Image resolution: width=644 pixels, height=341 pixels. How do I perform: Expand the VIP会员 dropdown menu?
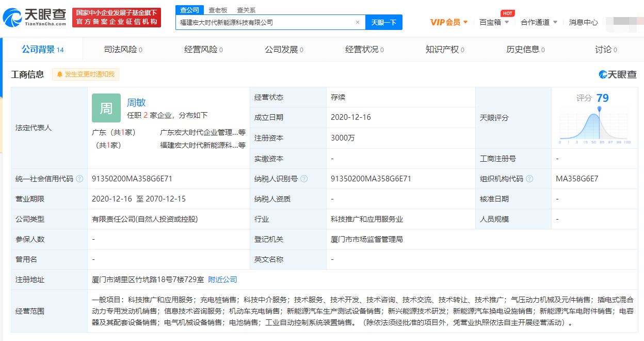[x=448, y=22]
